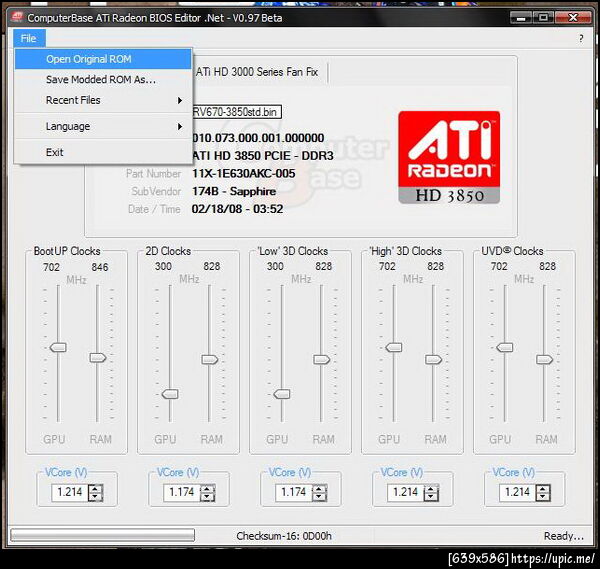Adjust the UVD Clocks GPU slider
The width and height of the screenshot is (600, 569).
pyautogui.click(x=505, y=347)
